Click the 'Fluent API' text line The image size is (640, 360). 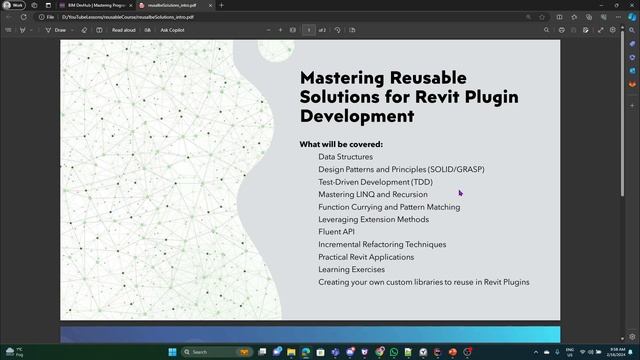click(336, 232)
